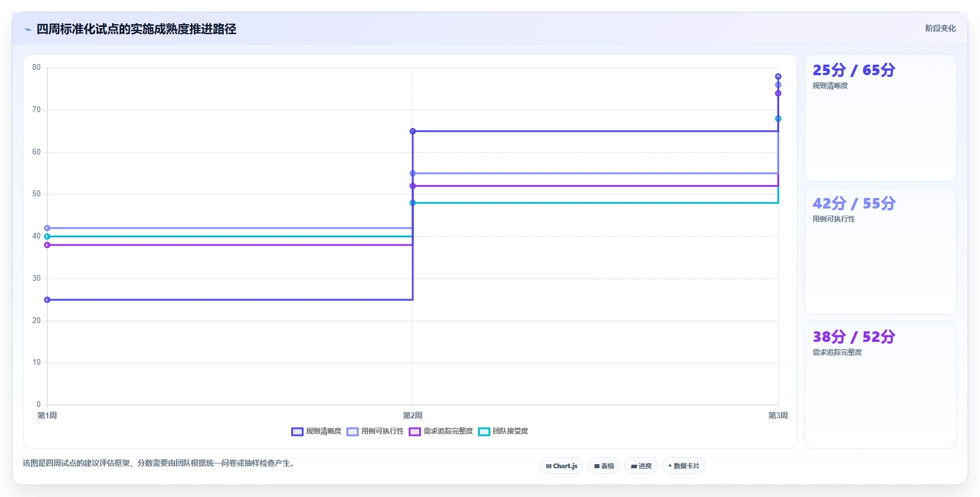Select 用例可执行性 week 2 data point at 55

tap(413, 173)
